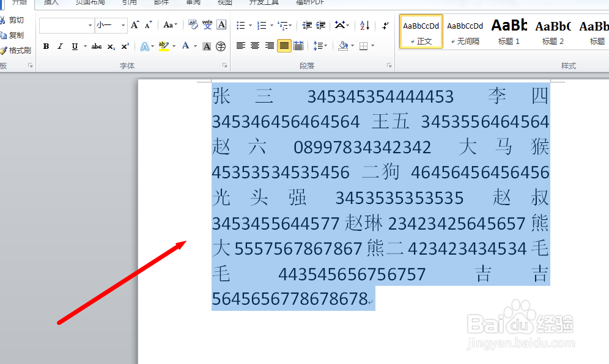Screen dimensions: 609x364
Task: Click the Sort A-Z icon
Action: click(x=364, y=26)
